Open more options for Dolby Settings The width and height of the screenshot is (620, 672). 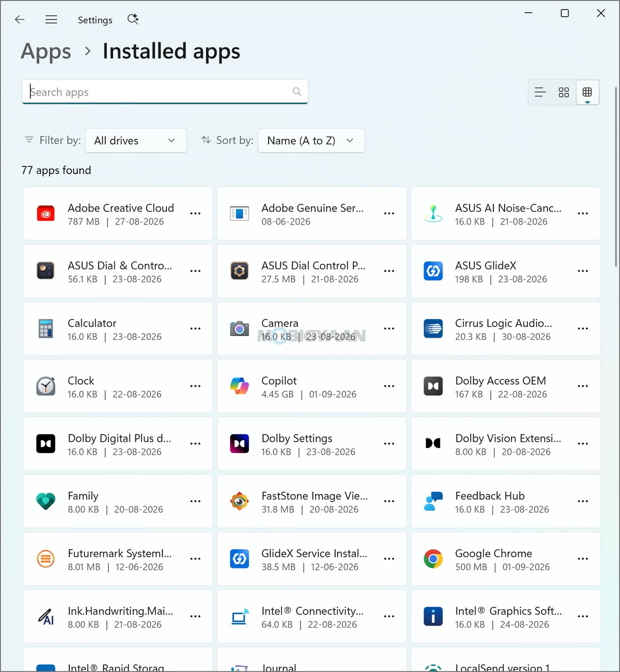point(389,444)
